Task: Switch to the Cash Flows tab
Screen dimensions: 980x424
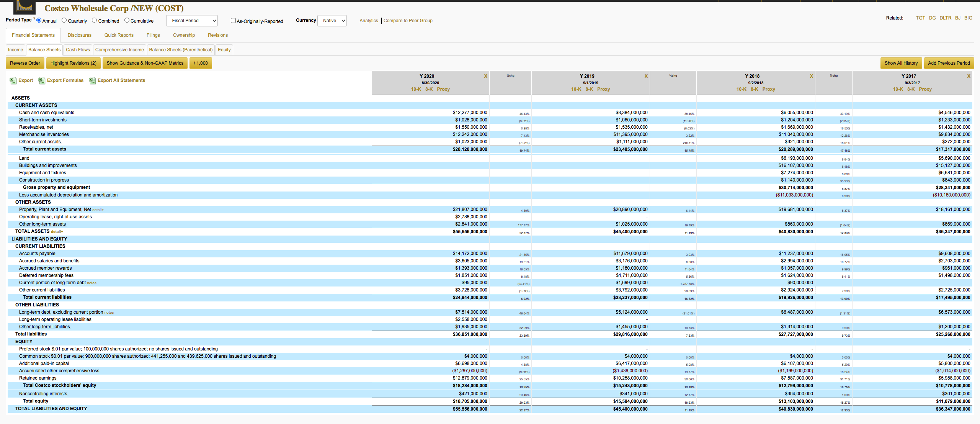Action: 78,50
